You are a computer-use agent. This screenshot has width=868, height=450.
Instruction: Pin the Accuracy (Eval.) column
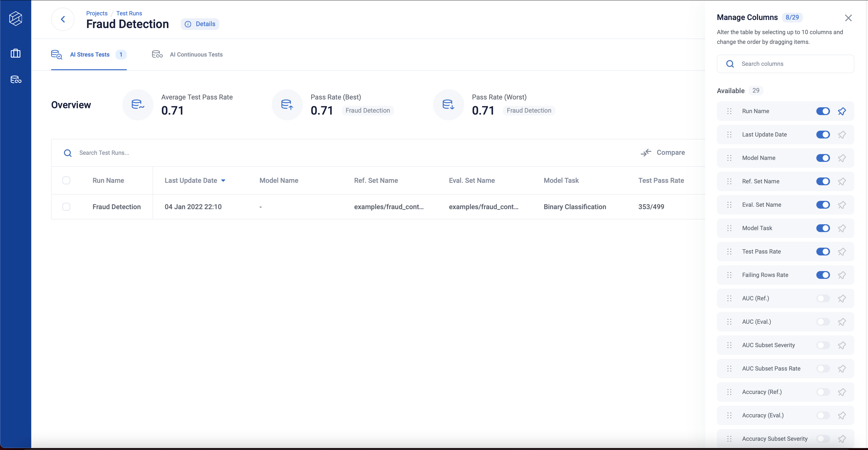842,416
